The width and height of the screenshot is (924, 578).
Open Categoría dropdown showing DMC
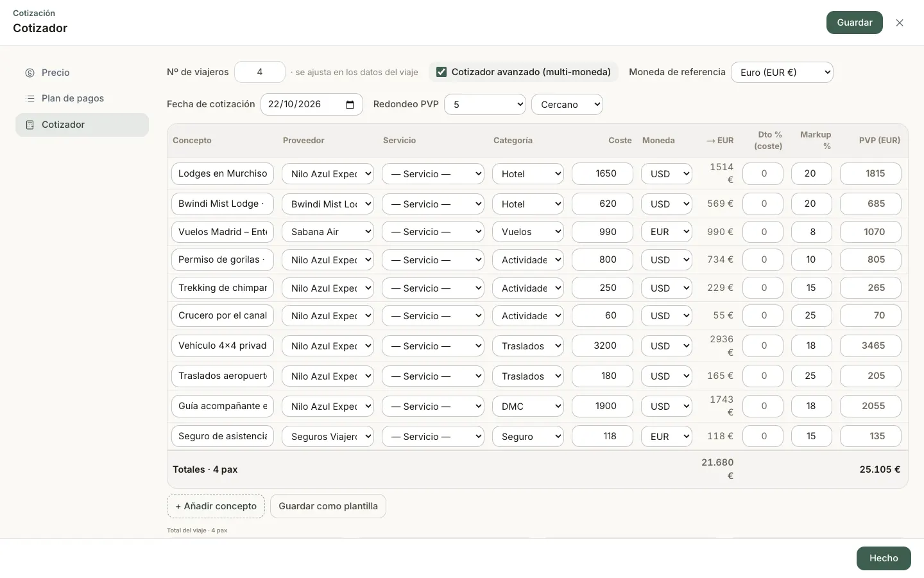pyautogui.click(x=528, y=407)
